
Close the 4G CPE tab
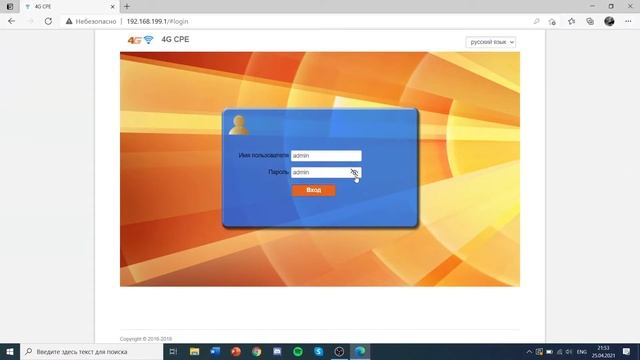coord(113,7)
